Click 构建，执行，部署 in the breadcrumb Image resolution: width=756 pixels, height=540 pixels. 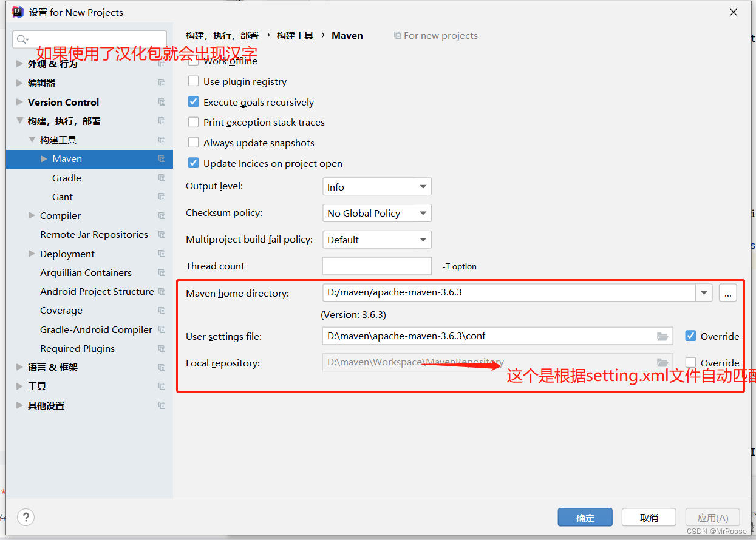[222, 36]
